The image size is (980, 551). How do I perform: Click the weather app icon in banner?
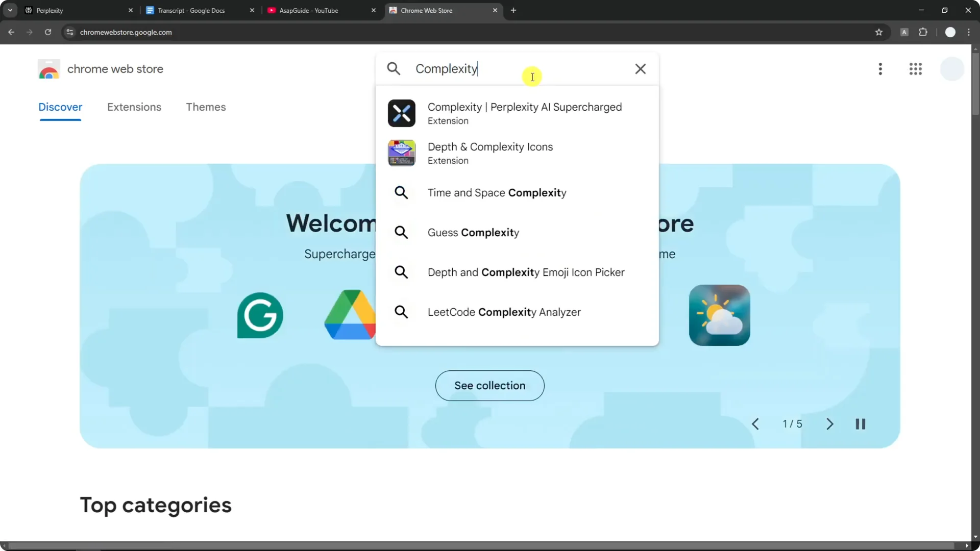coord(719,315)
